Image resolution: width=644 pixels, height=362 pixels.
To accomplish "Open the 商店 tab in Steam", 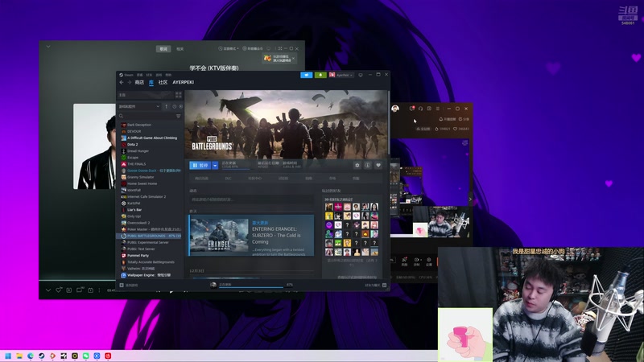I will pyautogui.click(x=139, y=83).
